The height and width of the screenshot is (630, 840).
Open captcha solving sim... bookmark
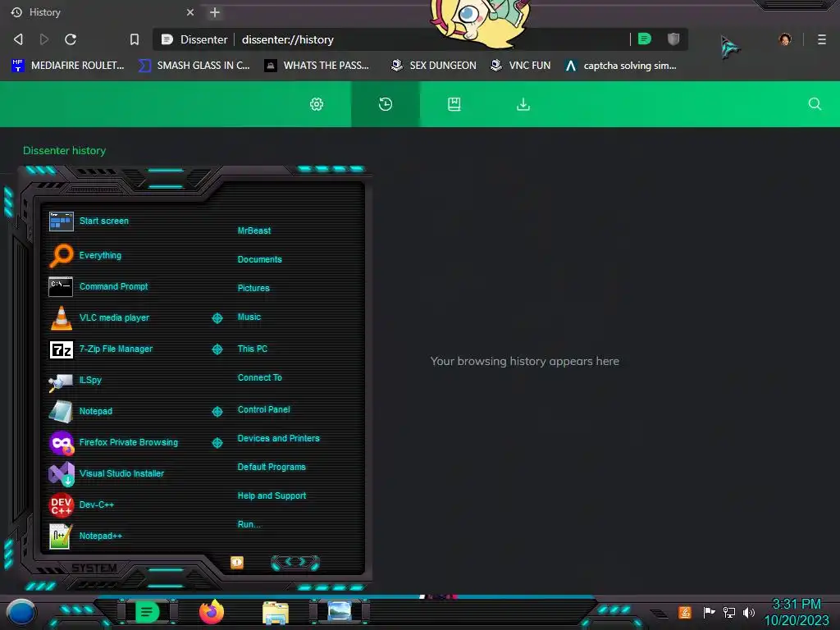(x=621, y=66)
